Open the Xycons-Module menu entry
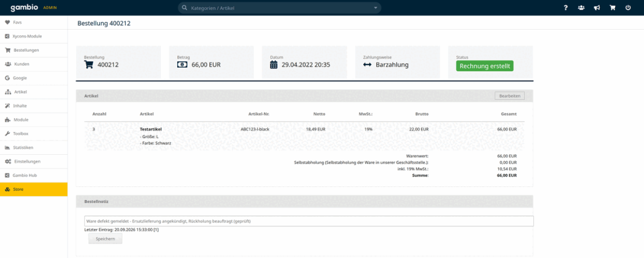The width and height of the screenshot is (644, 258). coord(33,36)
